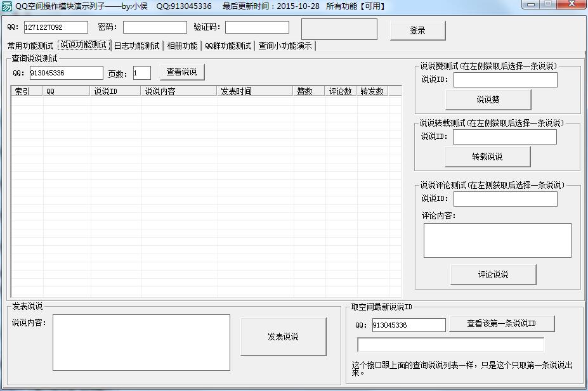Switch to the 查询小功能演示 tab
The image size is (588, 391).
pyautogui.click(x=285, y=46)
